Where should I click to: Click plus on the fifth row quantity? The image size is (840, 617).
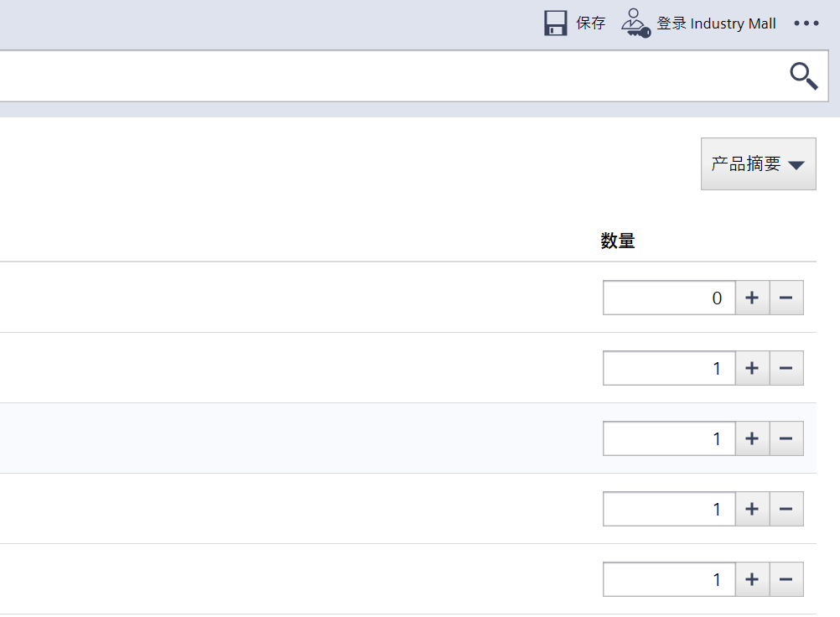click(x=752, y=579)
